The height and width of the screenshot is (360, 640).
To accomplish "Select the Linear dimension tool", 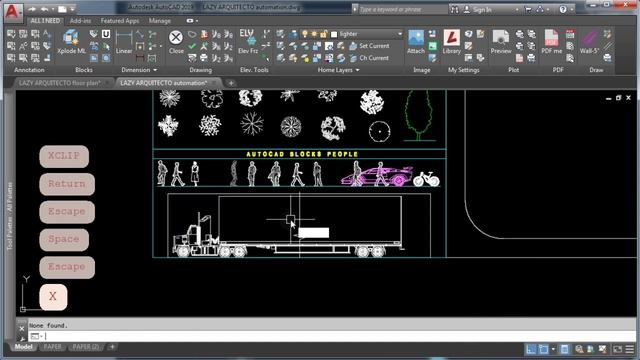I will [124, 42].
